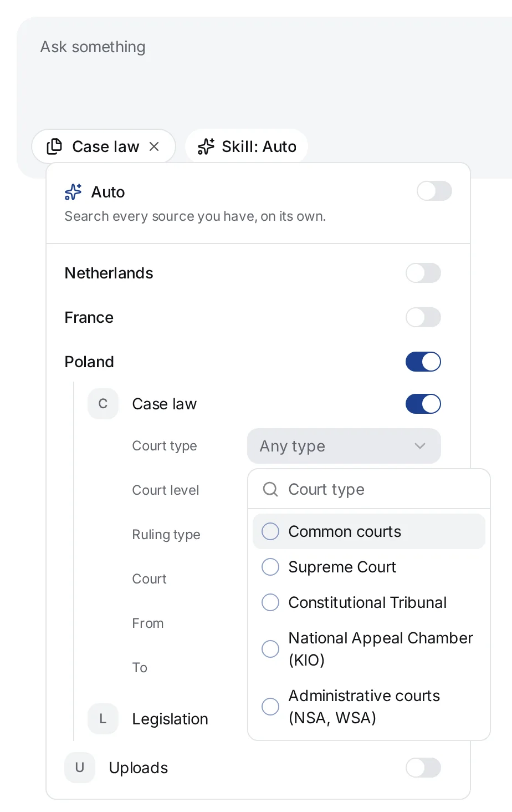Click the Netherlands country label
Image resolution: width=512 pixels, height=812 pixels.
109,273
